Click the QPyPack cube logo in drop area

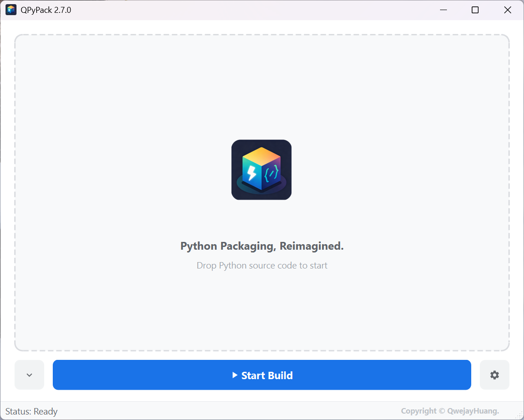(x=262, y=170)
